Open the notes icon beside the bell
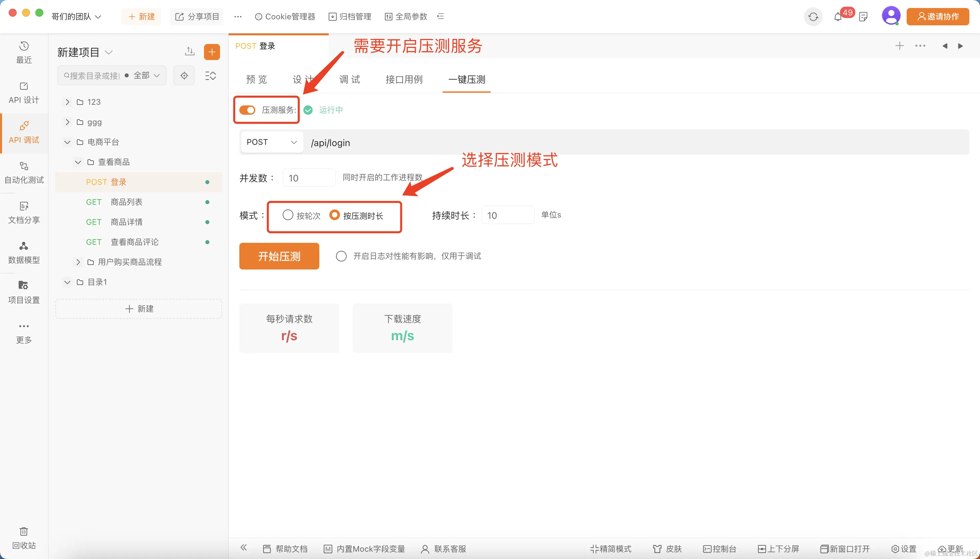The image size is (980, 559). (x=863, y=17)
